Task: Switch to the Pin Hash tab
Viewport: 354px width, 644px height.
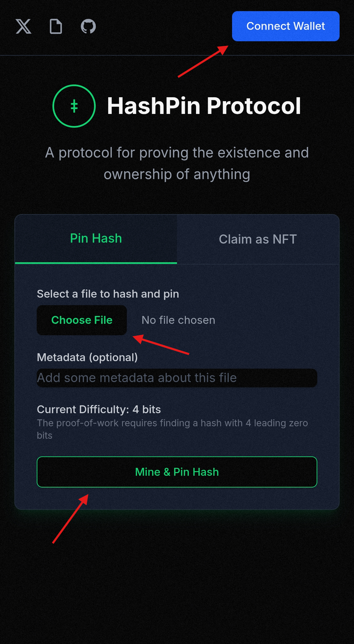Action: tap(96, 239)
